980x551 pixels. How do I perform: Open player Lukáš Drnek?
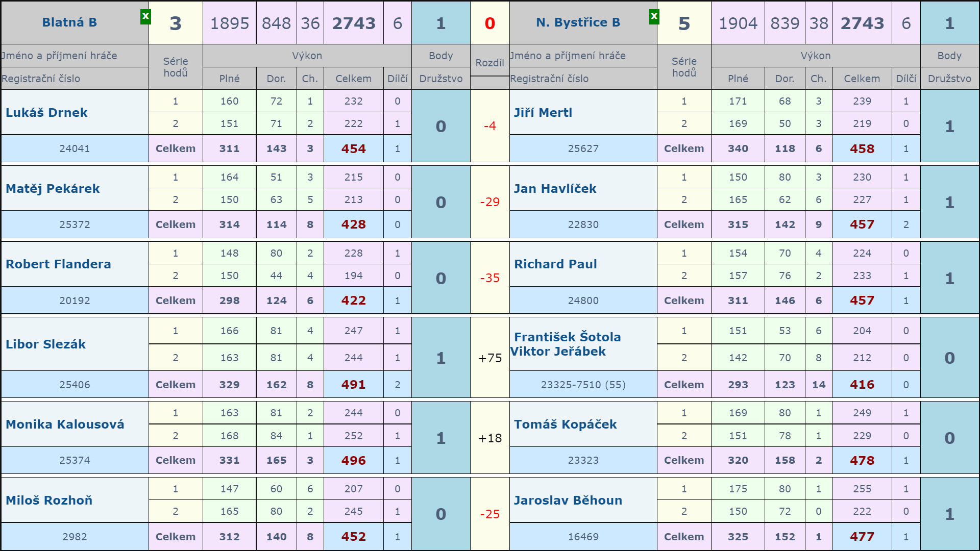[x=46, y=113]
